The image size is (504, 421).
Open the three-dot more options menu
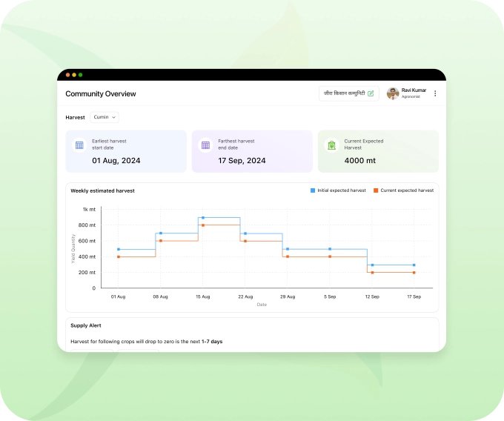tap(435, 93)
